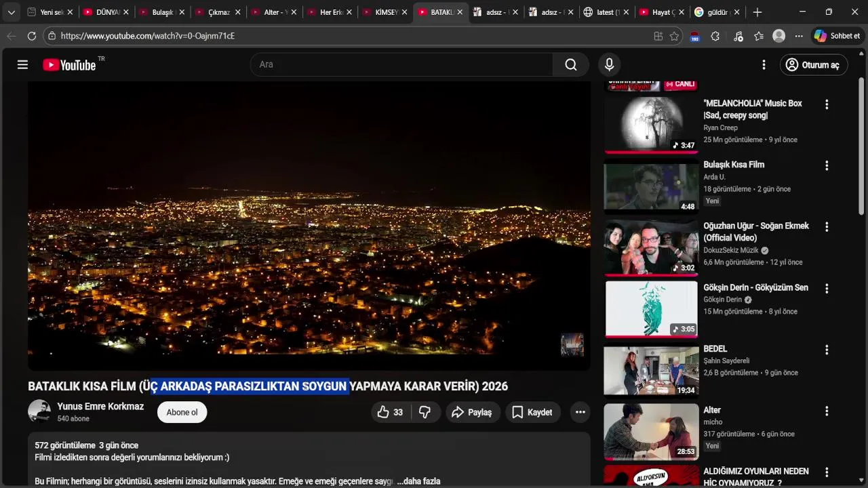Dislike the video with thumbs-down
The image size is (868, 488).
pyautogui.click(x=425, y=412)
